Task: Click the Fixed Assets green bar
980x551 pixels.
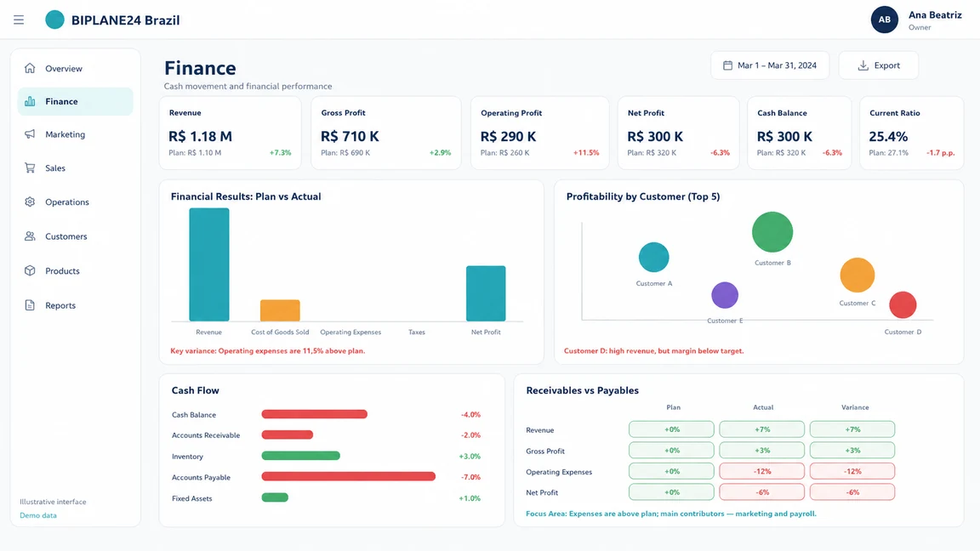Action: tap(275, 498)
